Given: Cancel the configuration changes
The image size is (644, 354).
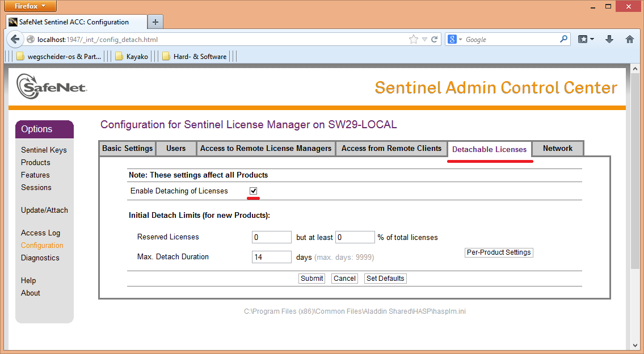Looking at the screenshot, I should tap(344, 279).
